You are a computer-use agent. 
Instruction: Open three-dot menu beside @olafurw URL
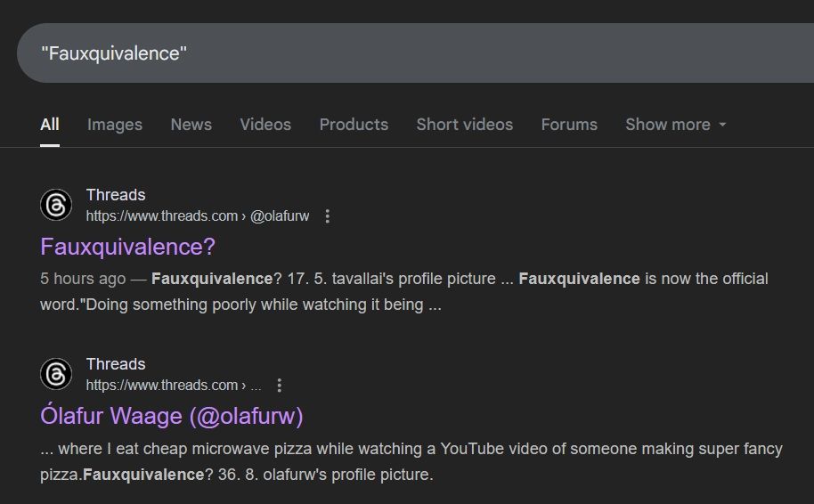click(327, 215)
